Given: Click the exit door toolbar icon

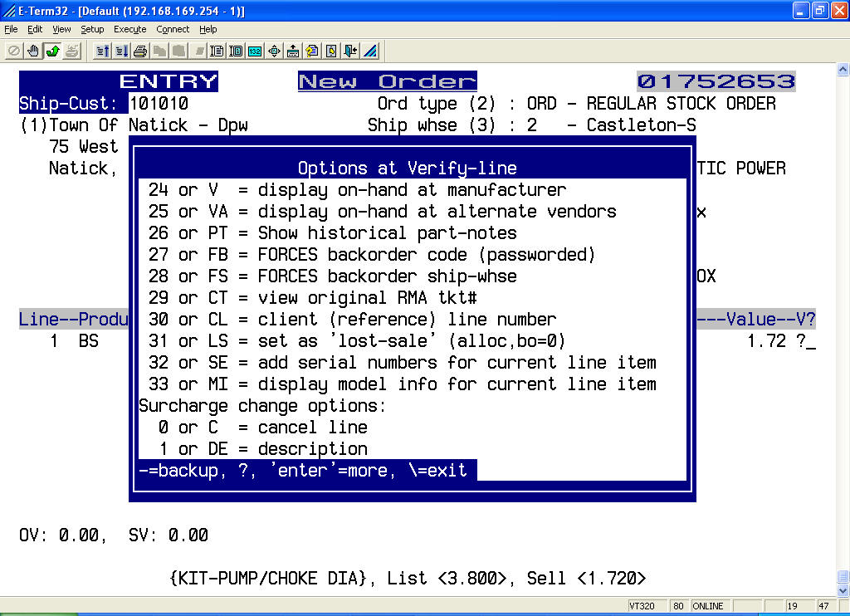Looking at the screenshot, I should click(x=351, y=51).
